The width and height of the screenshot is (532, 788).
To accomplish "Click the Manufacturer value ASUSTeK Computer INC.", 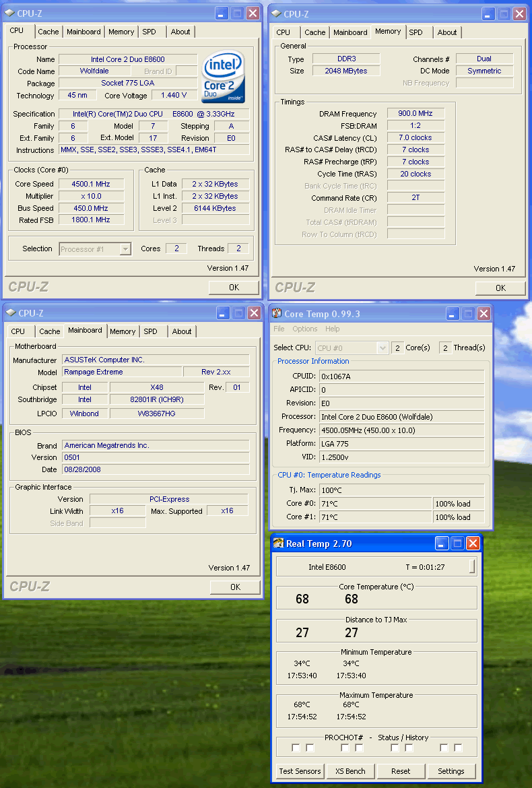I will (x=156, y=360).
